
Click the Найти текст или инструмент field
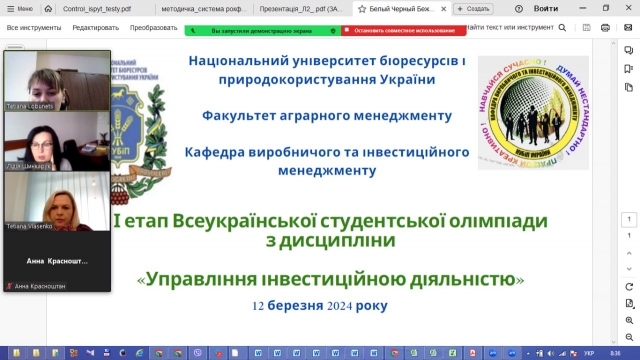tap(511, 27)
